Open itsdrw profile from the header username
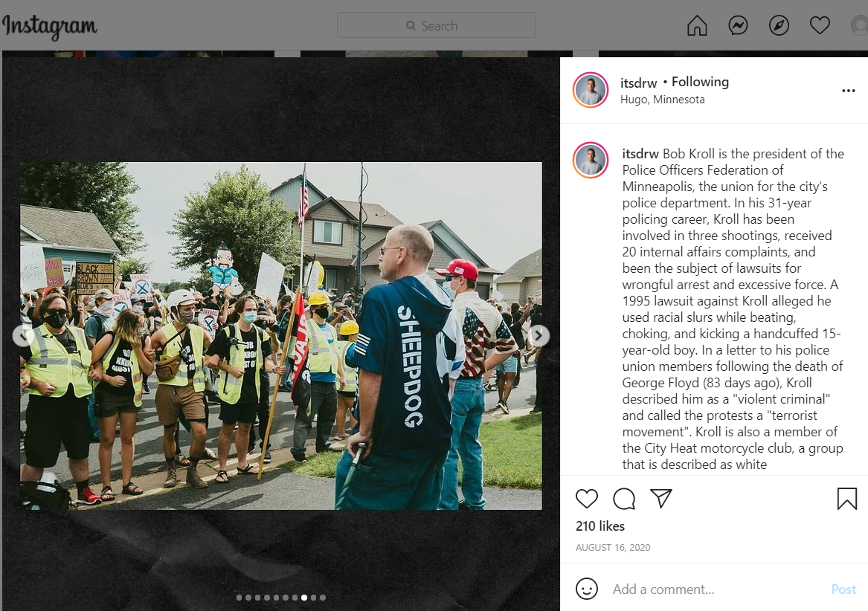The height and width of the screenshot is (611, 868). (638, 83)
